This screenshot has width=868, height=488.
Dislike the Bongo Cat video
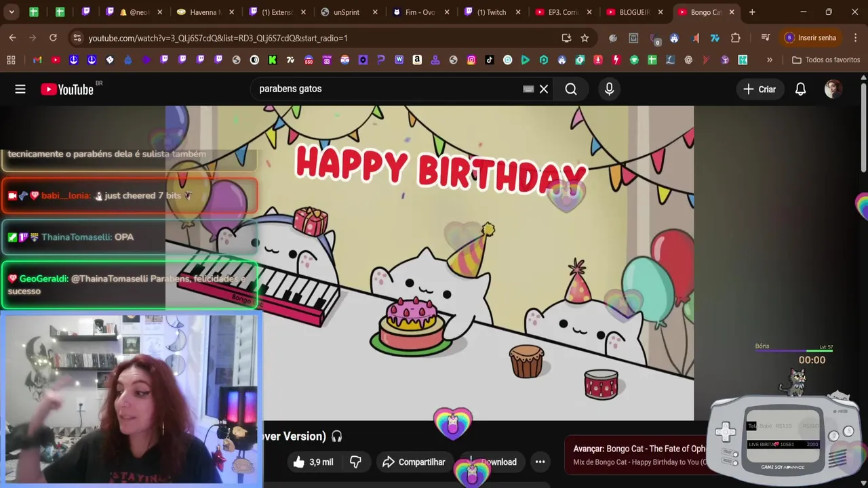355,462
